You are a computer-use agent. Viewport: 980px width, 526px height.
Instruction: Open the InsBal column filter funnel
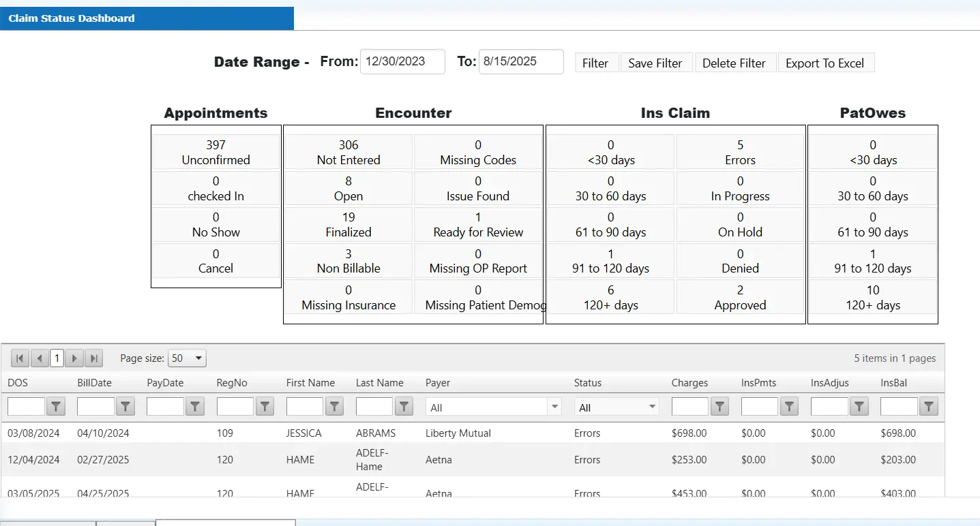click(928, 407)
